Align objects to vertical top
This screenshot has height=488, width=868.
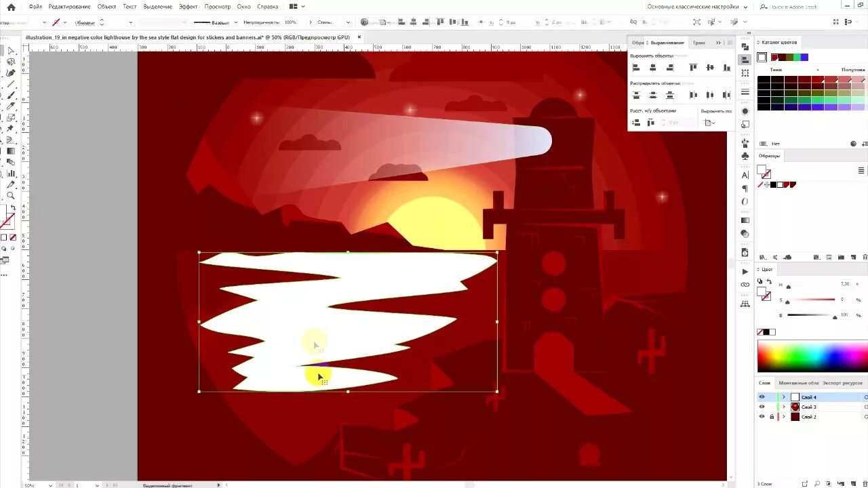[693, 68]
